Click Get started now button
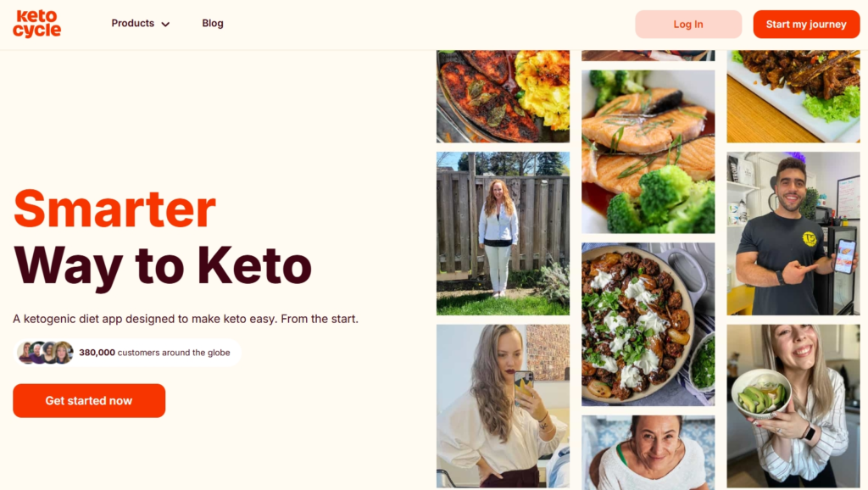 [89, 400]
